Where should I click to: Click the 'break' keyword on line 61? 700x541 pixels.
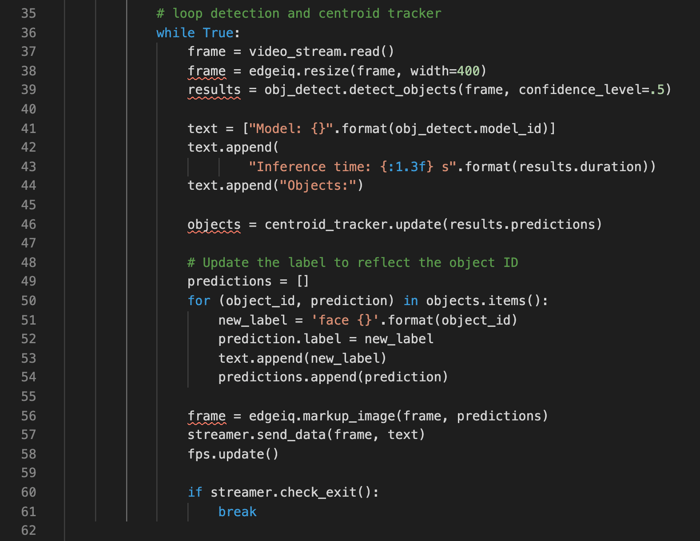[237, 512]
